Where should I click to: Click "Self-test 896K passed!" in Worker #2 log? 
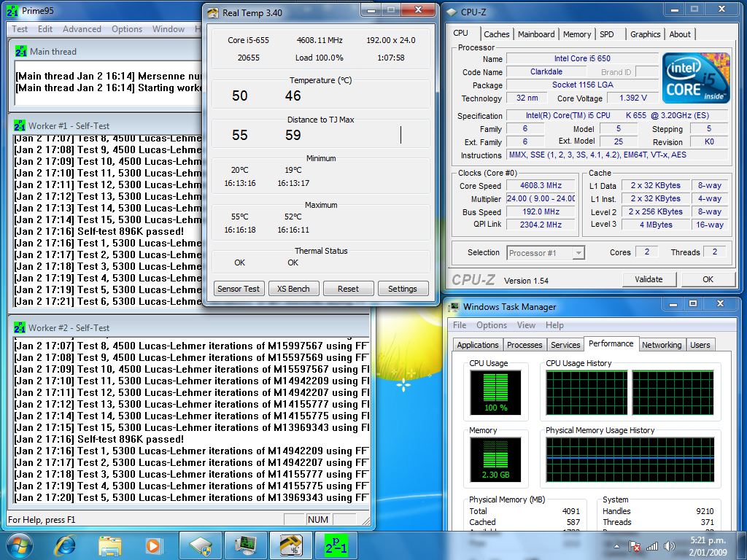point(131,440)
